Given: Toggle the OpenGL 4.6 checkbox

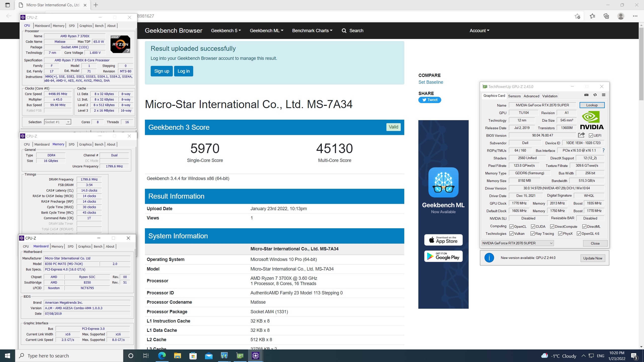Looking at the screenshot, I should click(x=579, y=234).
